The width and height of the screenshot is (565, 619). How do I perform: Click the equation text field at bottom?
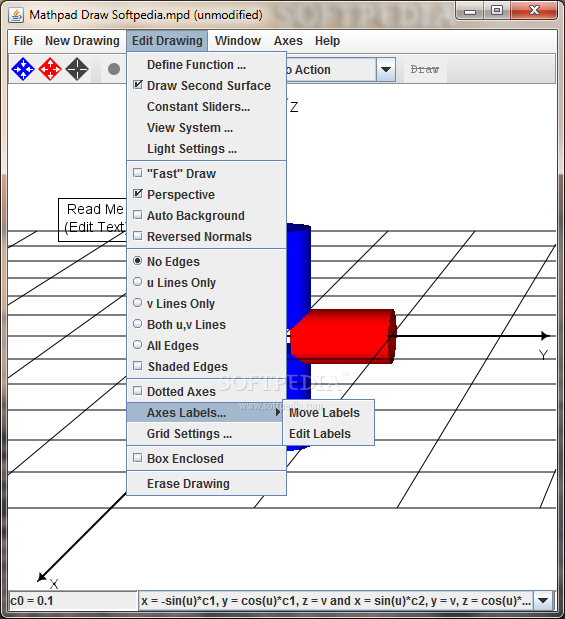pos(336,600)
